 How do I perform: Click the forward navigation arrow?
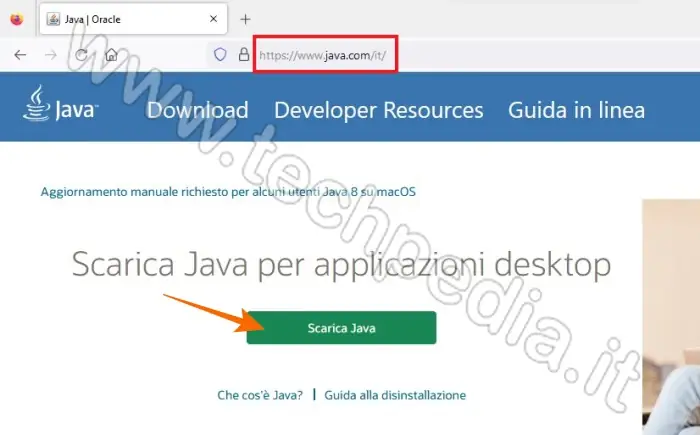(x=51, y=55)
